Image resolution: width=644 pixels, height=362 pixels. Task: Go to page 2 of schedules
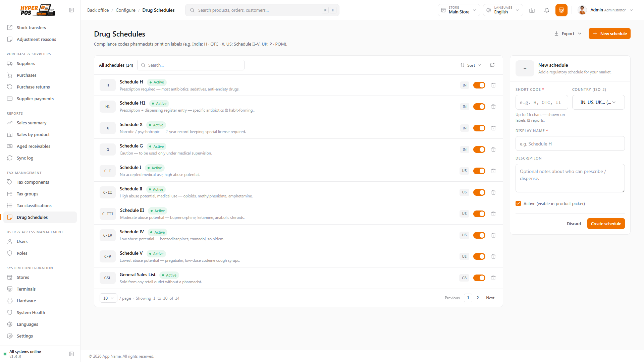(x=478, y=298)
